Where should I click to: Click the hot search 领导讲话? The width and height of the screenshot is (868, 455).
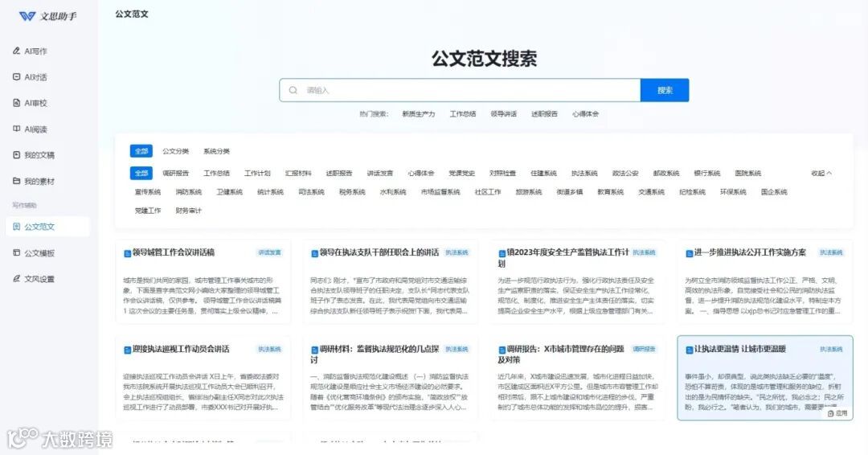tap(504, 114)
